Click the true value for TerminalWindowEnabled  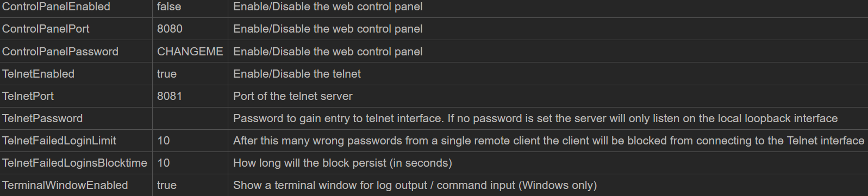click(167, 185)
